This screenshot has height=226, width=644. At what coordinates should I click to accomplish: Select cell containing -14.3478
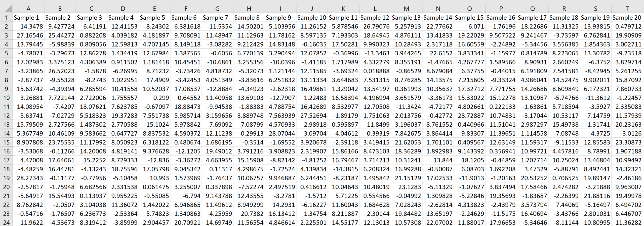tap(28, 26)
